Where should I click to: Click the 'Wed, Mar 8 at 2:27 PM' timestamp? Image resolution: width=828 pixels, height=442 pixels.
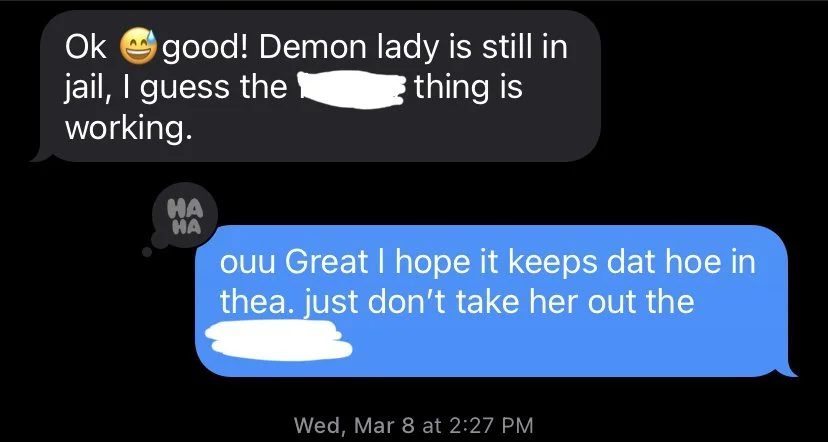pos(413,425)
